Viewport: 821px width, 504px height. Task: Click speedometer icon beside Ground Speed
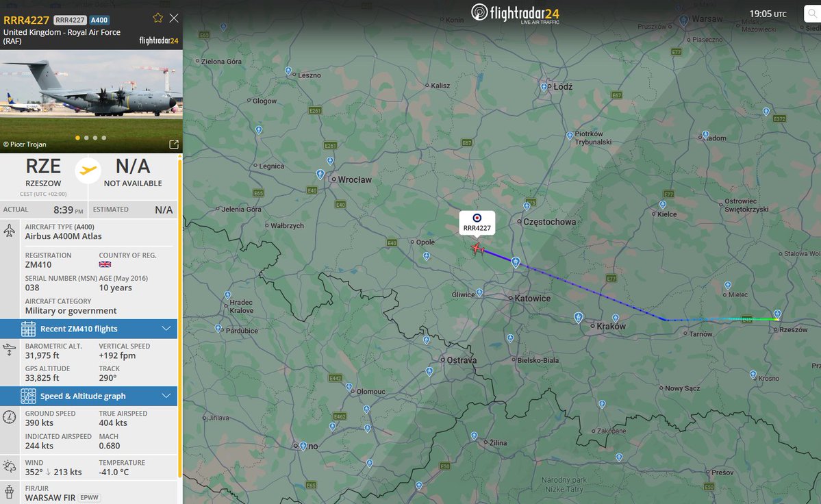10,417
